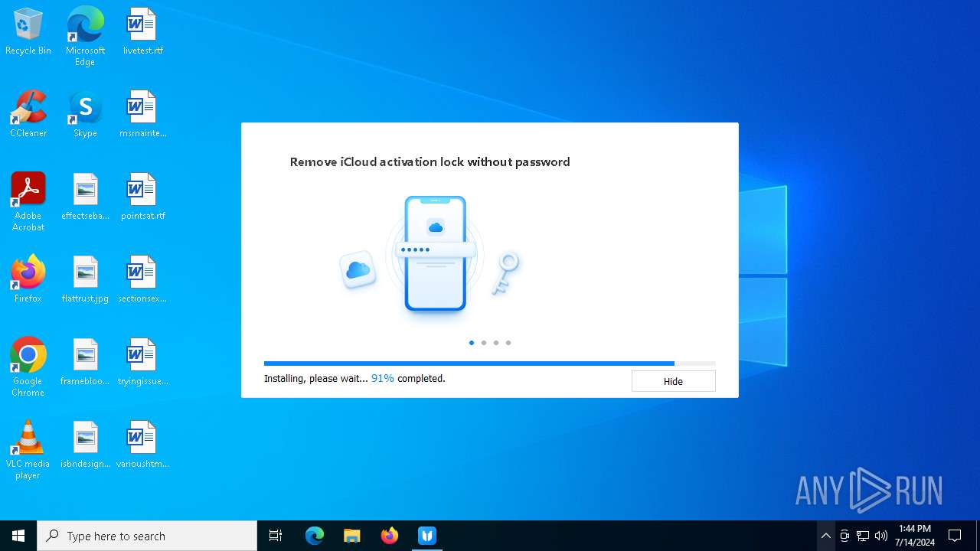The image size is (980, 551).
Task: Select the second slide indicator dot
Action: coord(484,343)
